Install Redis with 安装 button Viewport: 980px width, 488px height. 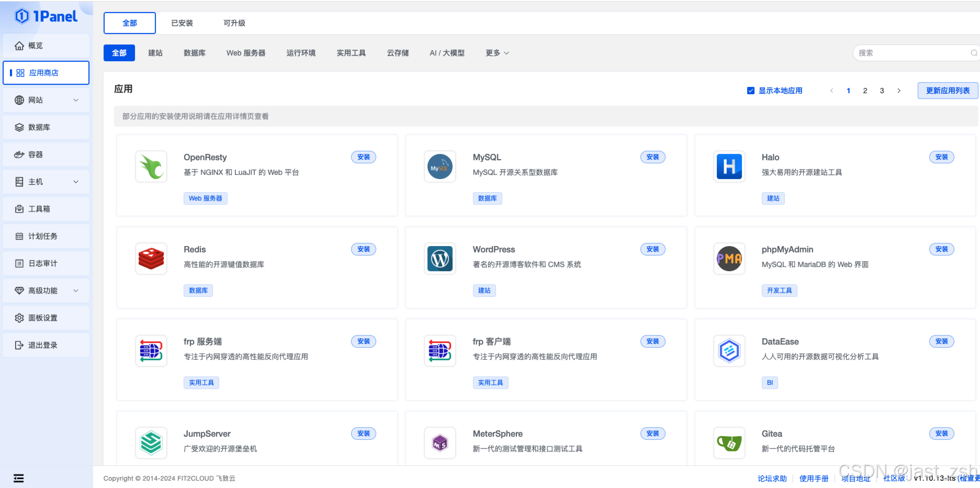click(364, 249)
